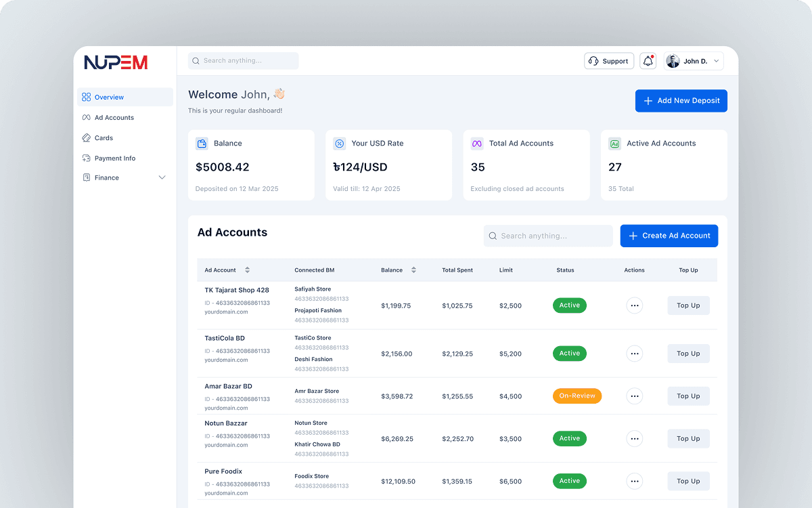Viewport: 812px width, 508px height.
Task: Click the Payment Info icon in sidebar
Action: [87, 158]
